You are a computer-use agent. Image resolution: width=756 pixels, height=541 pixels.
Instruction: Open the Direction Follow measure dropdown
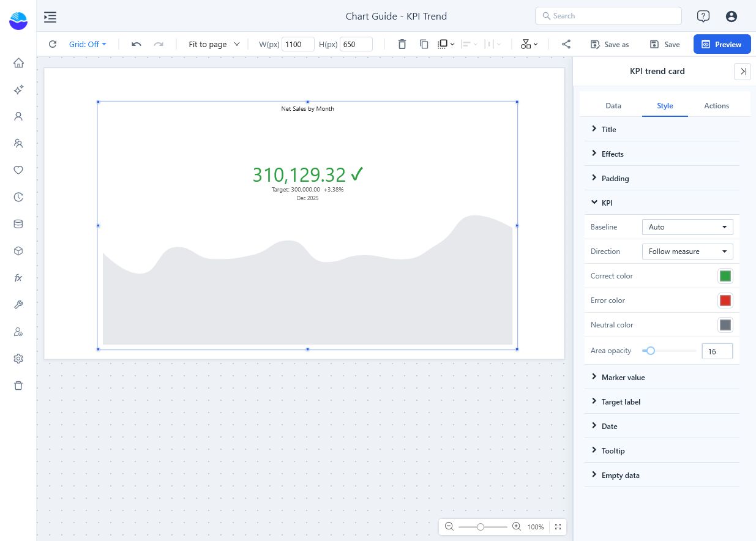(687, 252)
